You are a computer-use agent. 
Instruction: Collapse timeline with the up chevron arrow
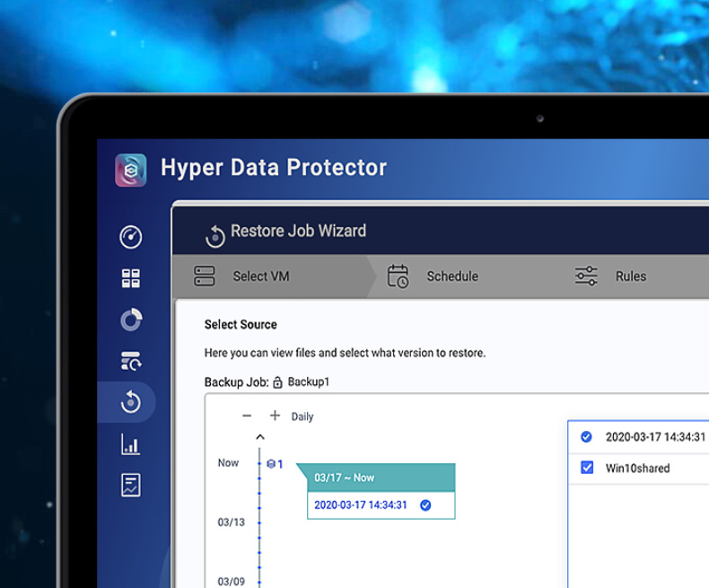(x=260, y=438)
